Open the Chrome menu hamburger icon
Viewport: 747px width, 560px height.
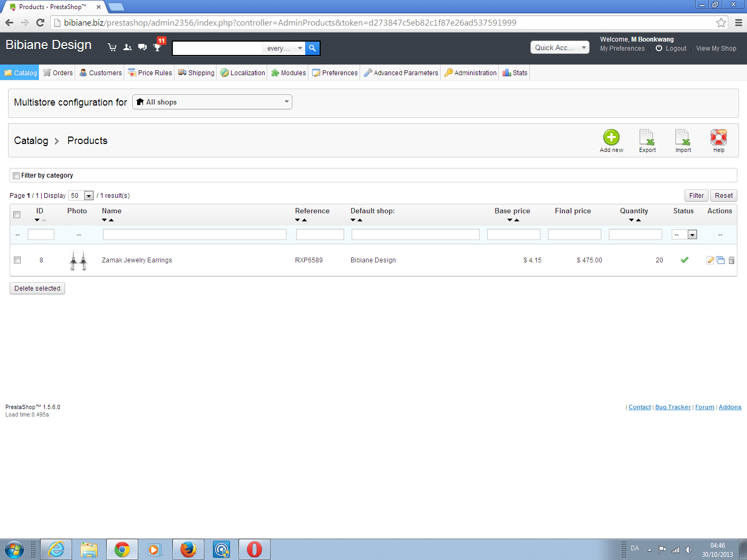click(738, 22)
